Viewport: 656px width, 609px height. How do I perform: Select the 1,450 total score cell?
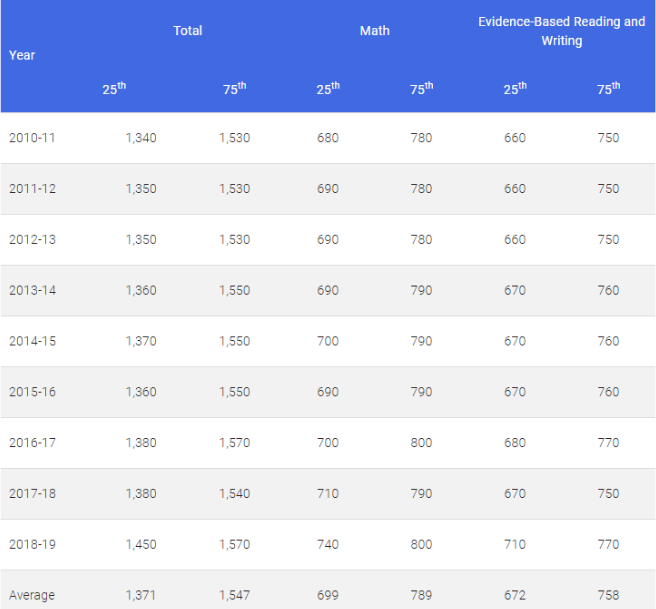(x=141, y=545)
